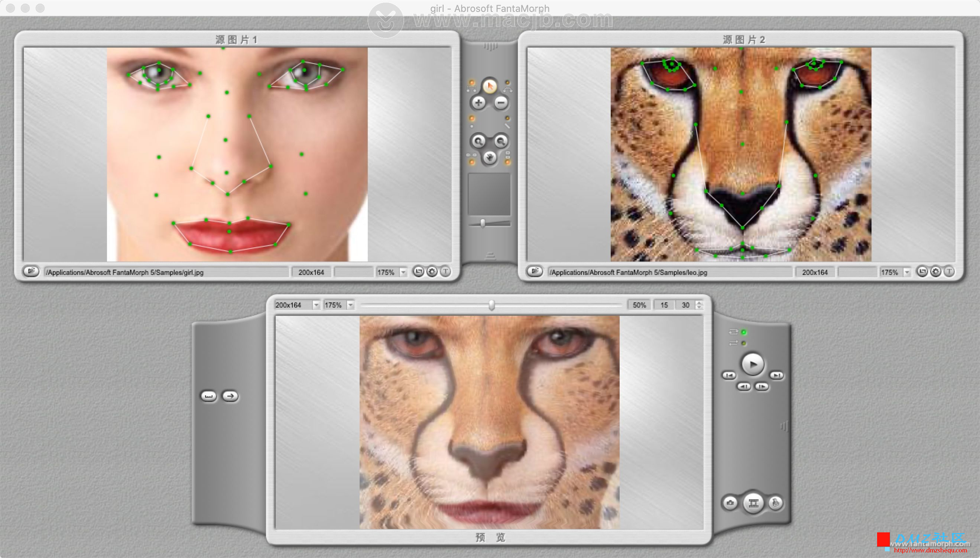
Task: Select the delete key dot minus tool
Action: click(501, 103)
